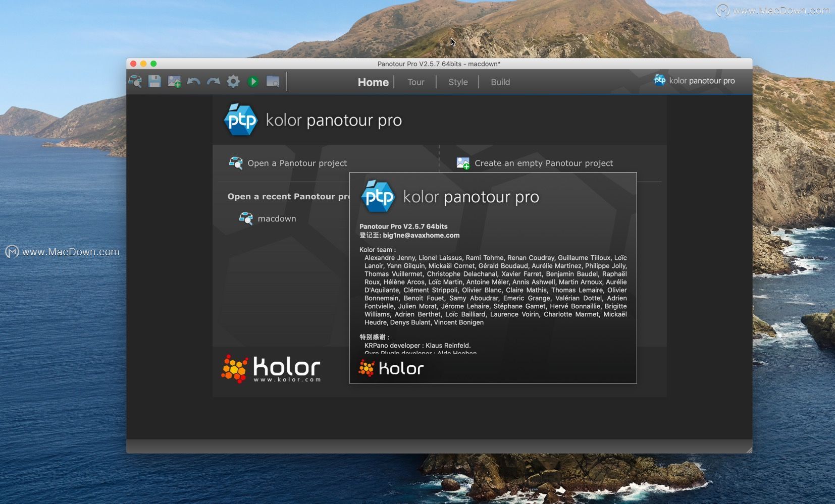Click the green play build icon

[x=253, y=81]
